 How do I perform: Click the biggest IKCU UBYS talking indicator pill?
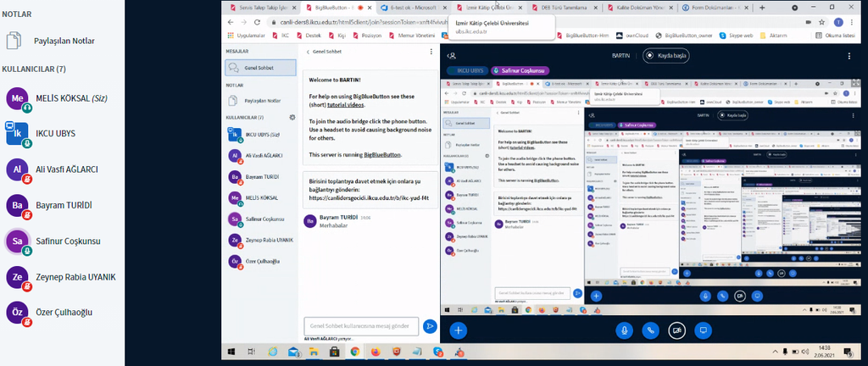coord(465,71)
